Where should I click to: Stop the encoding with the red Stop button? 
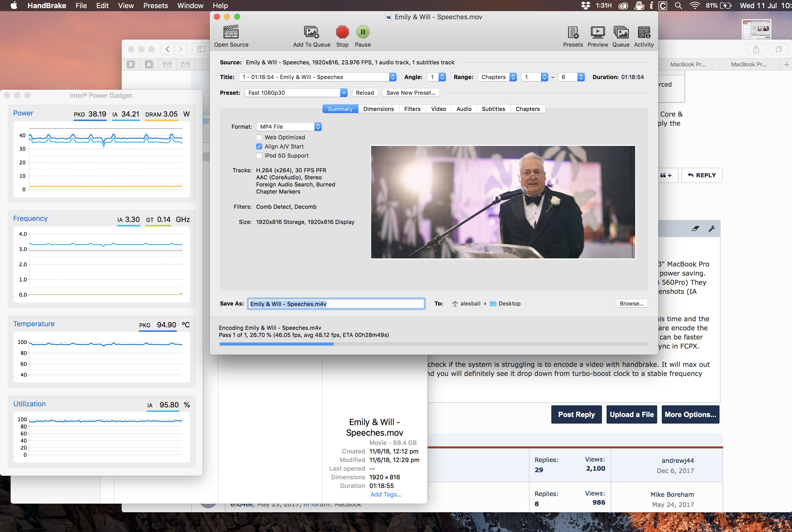[342, 32]
